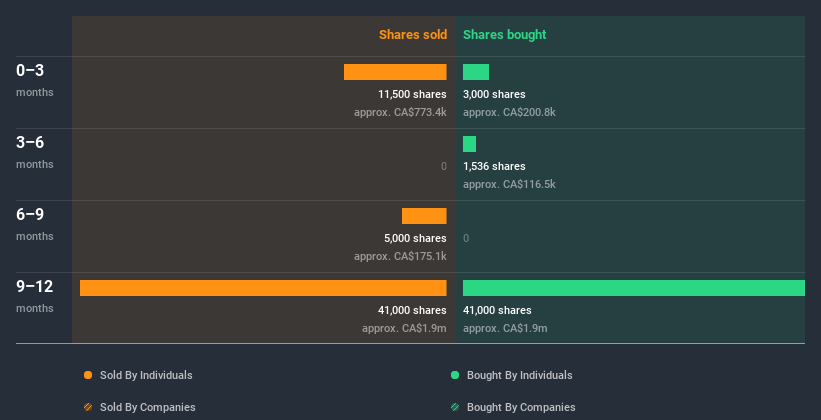Select the 9–12 months row label
This screenshot has height=420, width=821.
(x=35, y=296)
